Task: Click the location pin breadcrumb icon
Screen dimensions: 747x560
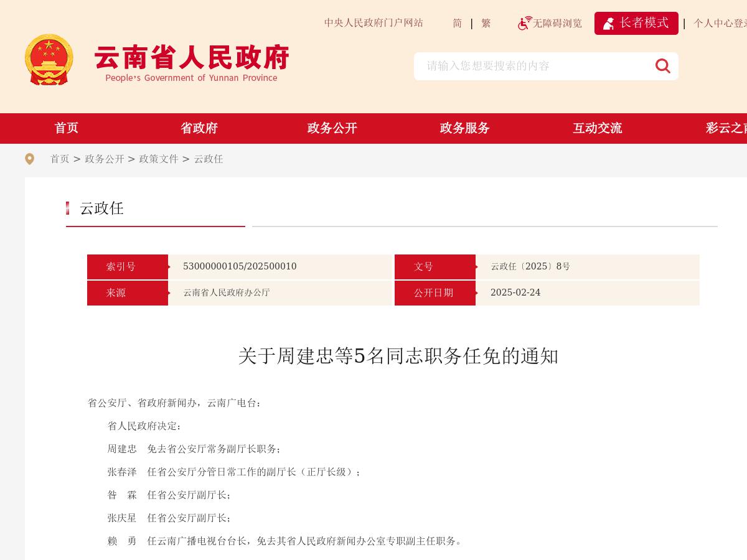Action: [x=30, y=159]
